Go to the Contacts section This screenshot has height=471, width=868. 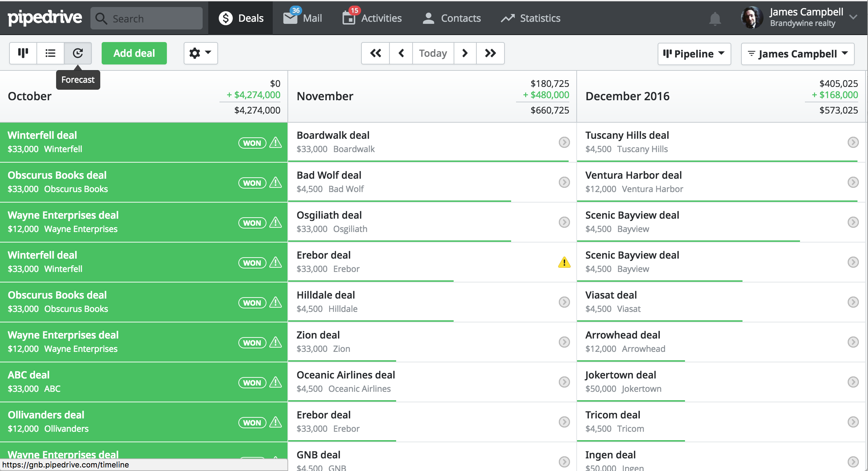452,18
